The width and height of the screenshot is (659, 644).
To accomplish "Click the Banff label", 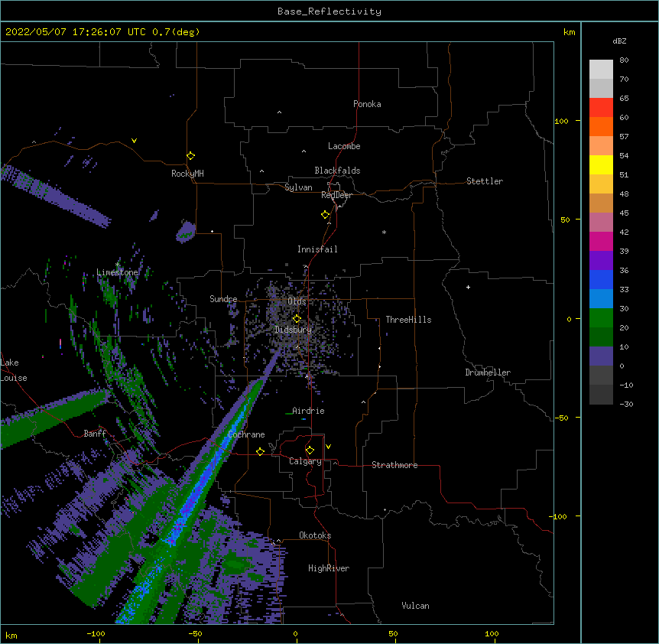I will (95, 434).
